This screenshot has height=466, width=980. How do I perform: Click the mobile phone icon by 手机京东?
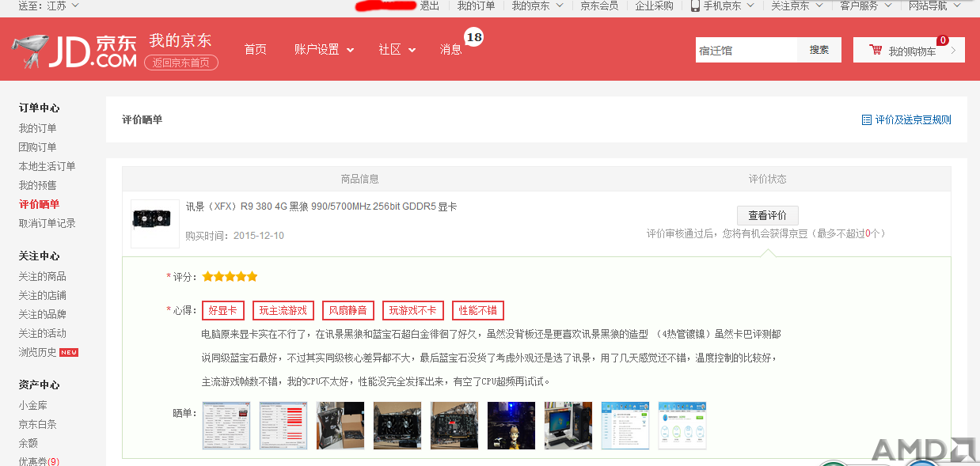click(x=695, y=6)
